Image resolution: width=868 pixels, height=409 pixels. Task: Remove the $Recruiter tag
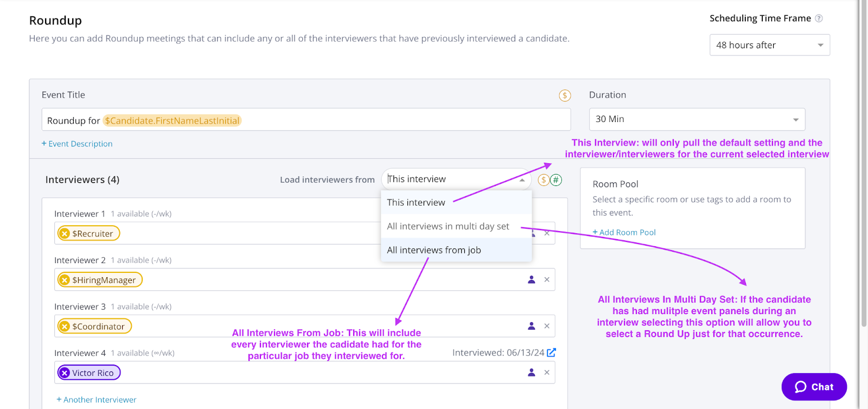(x=65, y=234)
